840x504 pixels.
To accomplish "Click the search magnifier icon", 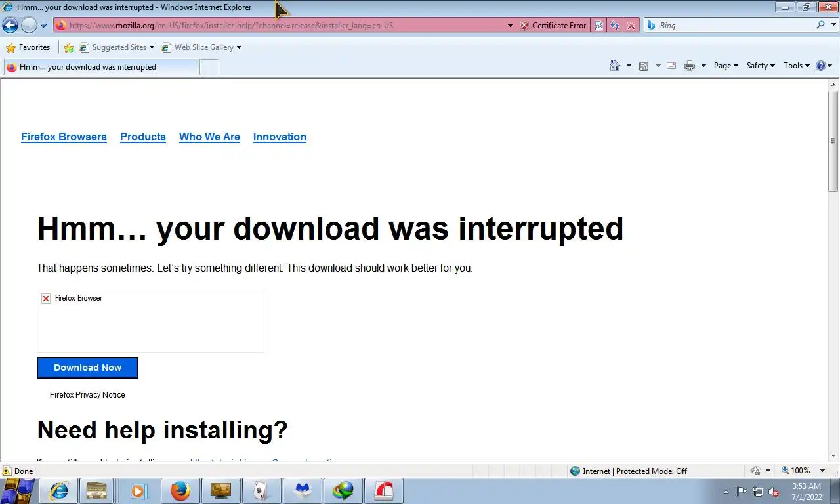I will click(x=820, y=25).
